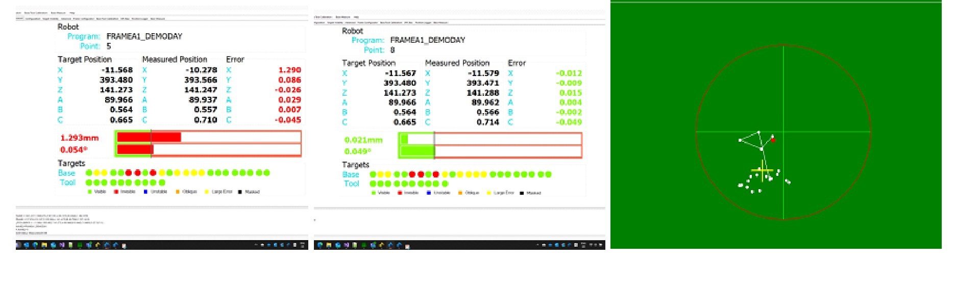
Task: Click the red dot in the green camera view
Action: pos(773,140)
